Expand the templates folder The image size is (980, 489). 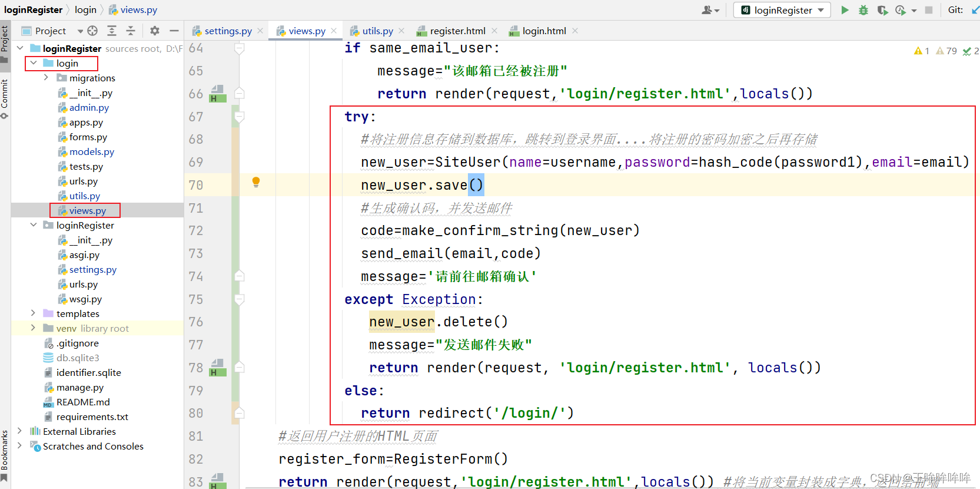click(x=34, y=313)
